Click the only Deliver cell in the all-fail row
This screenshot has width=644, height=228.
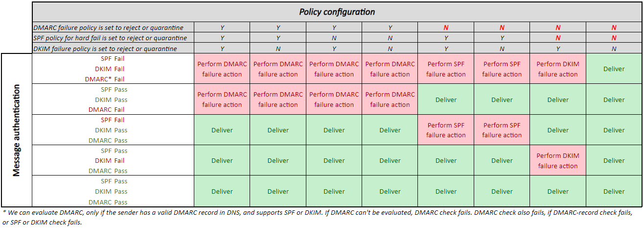614,69
